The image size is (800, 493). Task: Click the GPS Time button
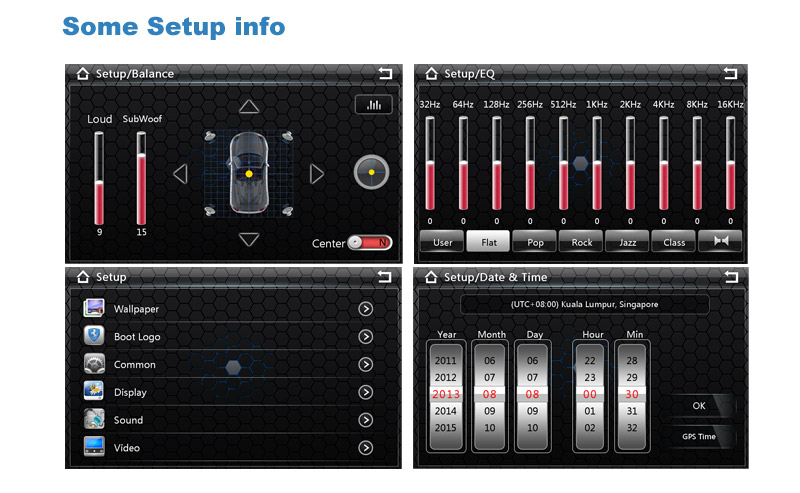click(x=699, y=437)
